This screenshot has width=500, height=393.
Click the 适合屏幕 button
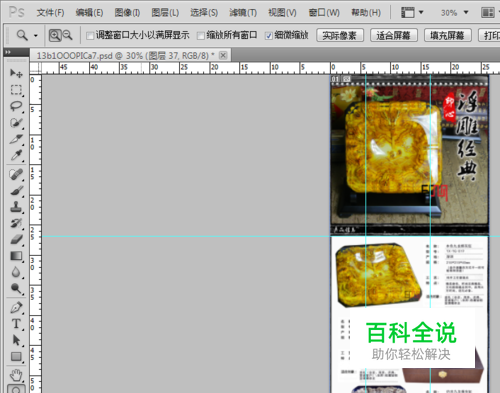coord(394,35)
